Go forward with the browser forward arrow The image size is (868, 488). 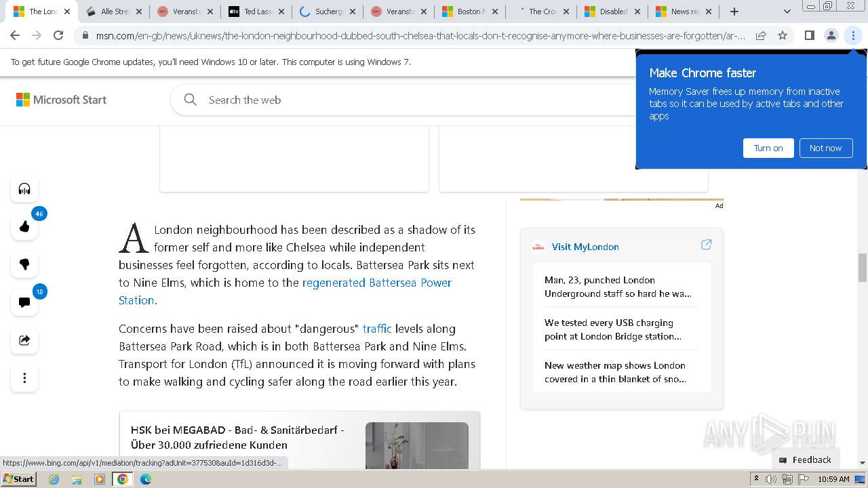coord(37,35)
